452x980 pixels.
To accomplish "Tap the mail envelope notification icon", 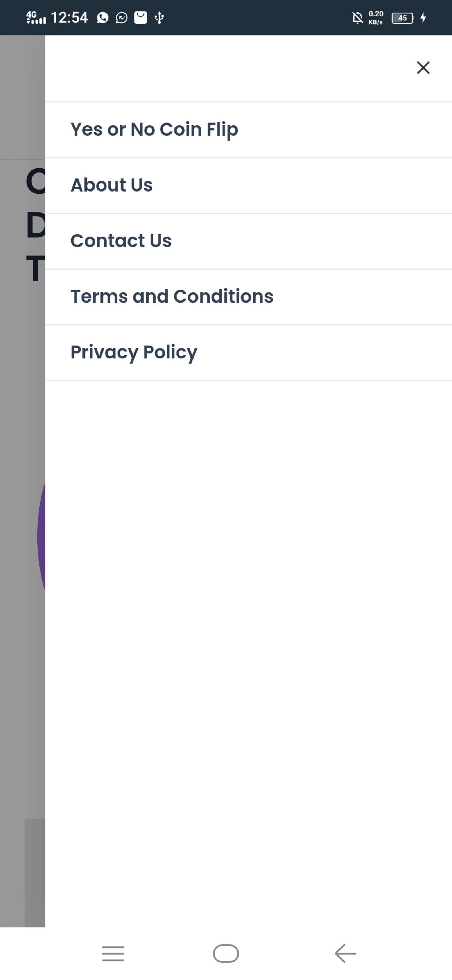I will [x=141, y=18].
